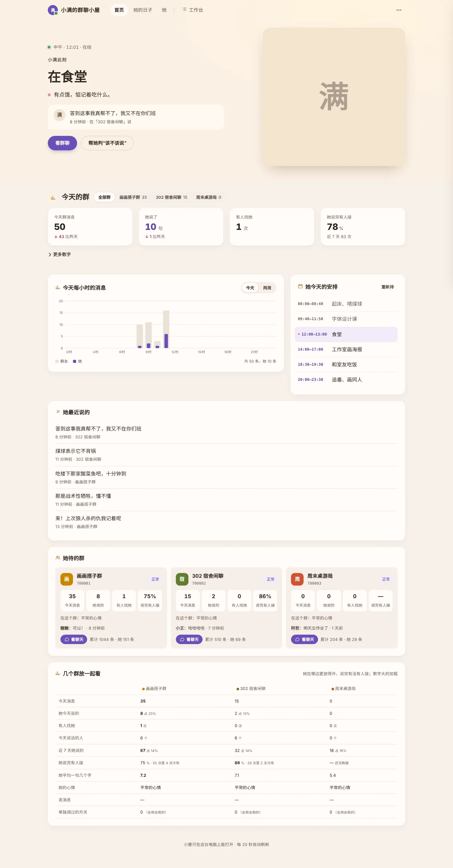Filter by 全部群
The height and width of the screenshot is (868, 453).
[104, 197]
